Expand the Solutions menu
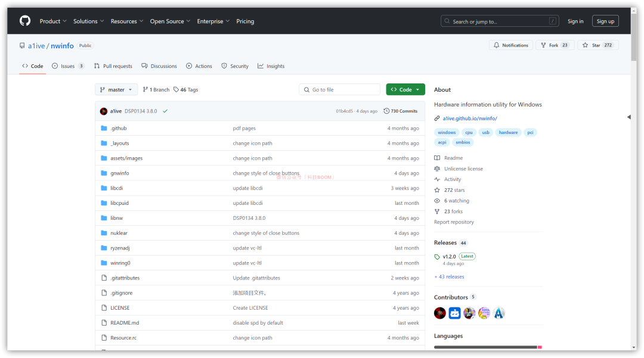This screenshot has width=644, height=358. pos(88,21)
